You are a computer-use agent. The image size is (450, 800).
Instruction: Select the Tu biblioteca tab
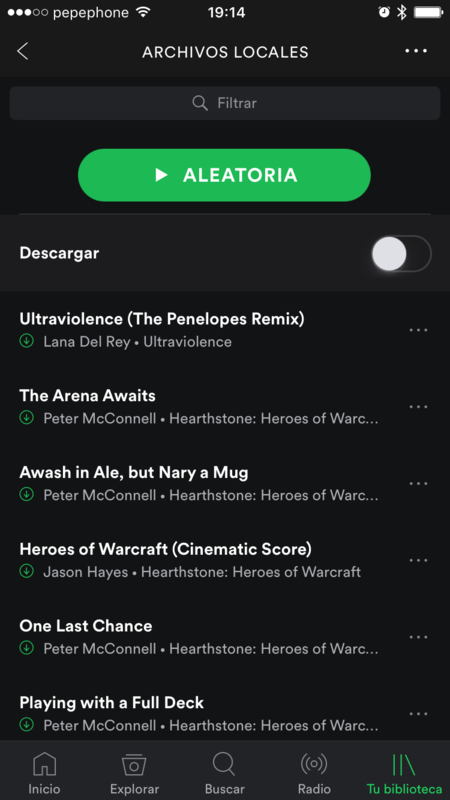(x=404, y=772)
